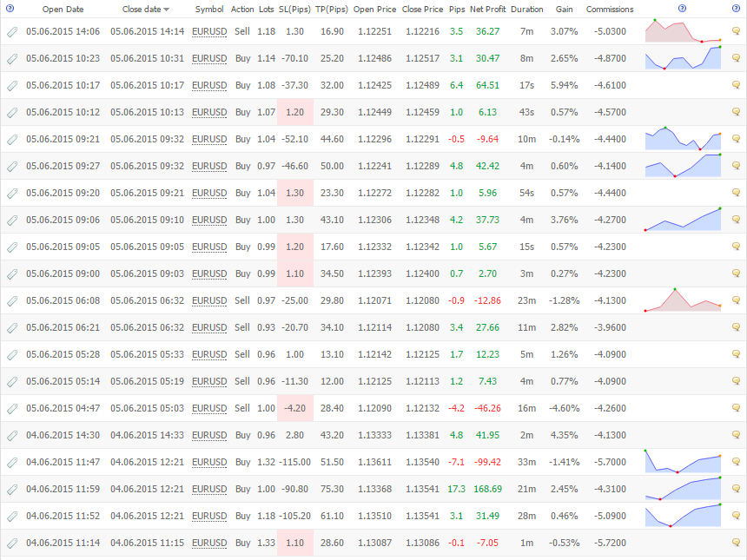The image size is (747, 560).
Task: Click the tag icon on the 05.06.2015 04:47 row
Action: (x=12, y=409)
